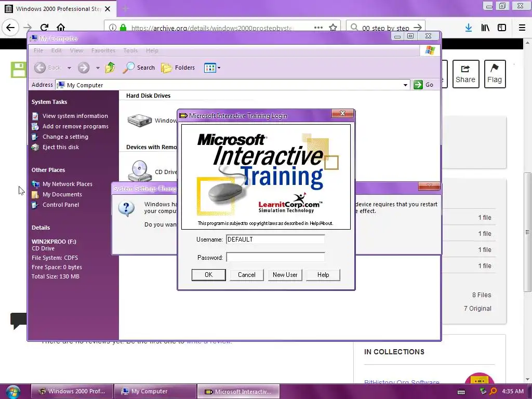Toggle the browser sidebar icon
The image size is (532, 399).
point(502,28)
